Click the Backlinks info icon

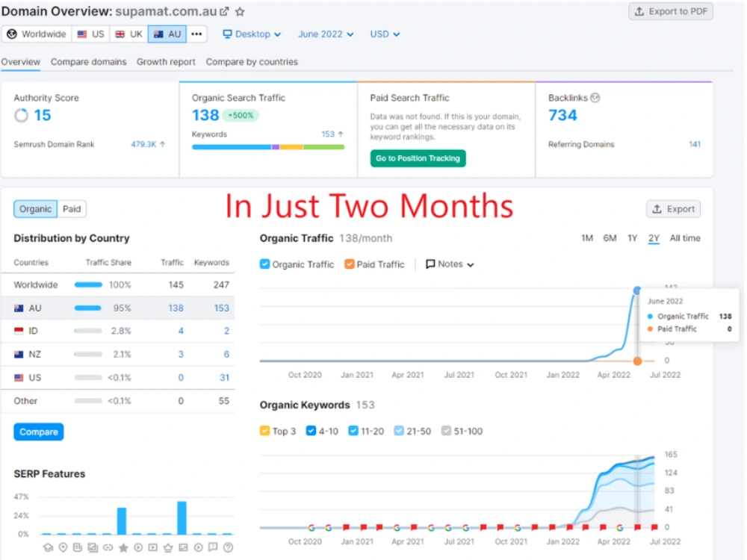point(595,98)
